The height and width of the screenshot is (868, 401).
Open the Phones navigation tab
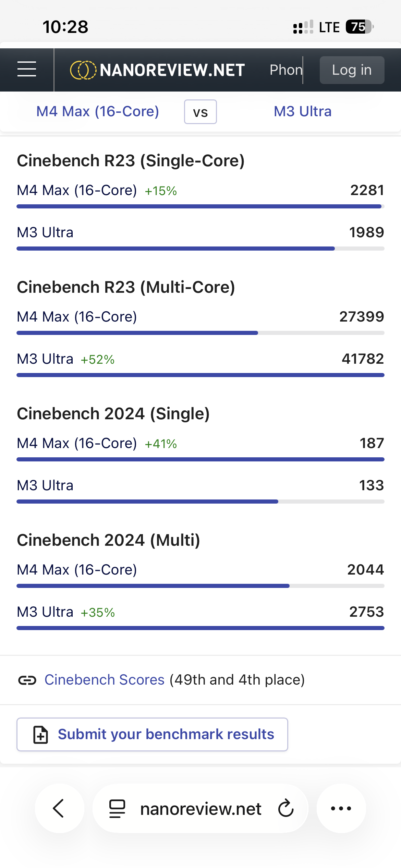pos(286,70)
